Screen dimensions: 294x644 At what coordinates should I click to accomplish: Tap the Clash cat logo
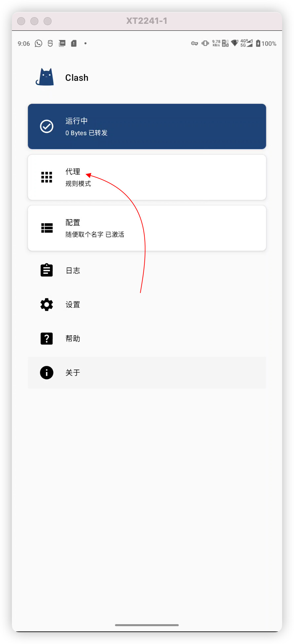coord(45,77)
